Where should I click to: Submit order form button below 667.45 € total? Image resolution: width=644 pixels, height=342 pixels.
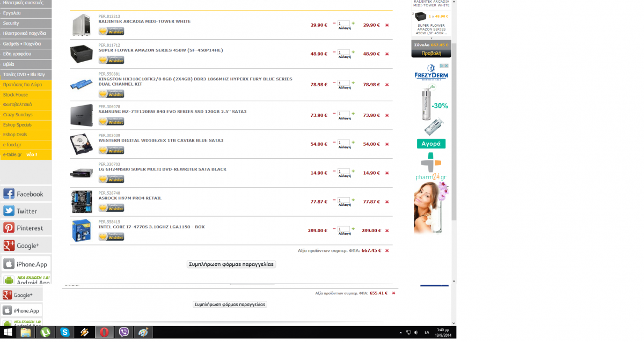[231, 264]
